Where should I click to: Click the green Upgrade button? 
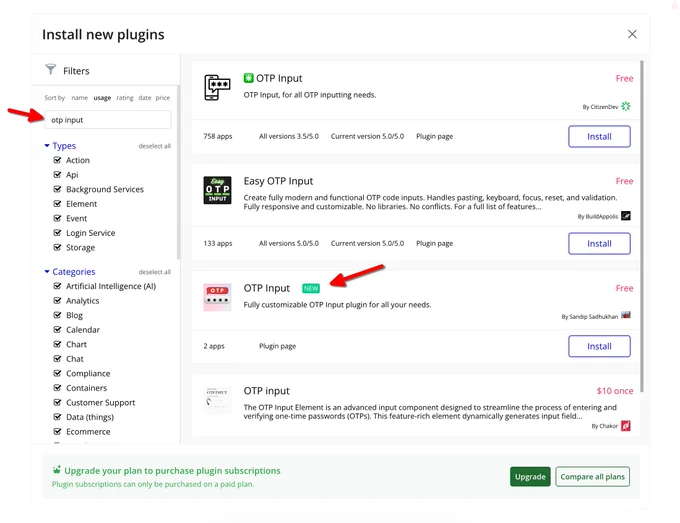click(x=530, y=477)
